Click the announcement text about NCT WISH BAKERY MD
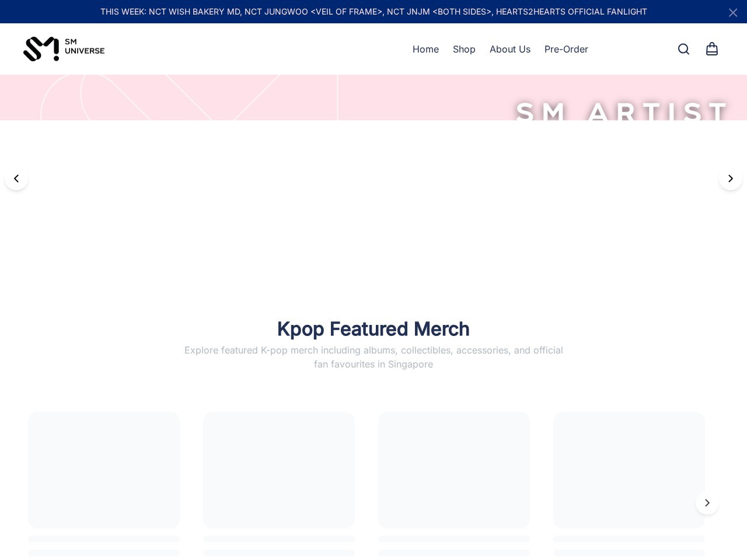The image size is (747, 560). (x=373, y=12)
